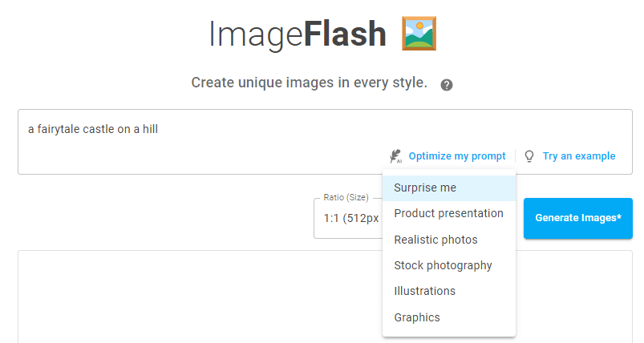Click the Try an example link
The width and height of the screenshot is (644, 343).
click(x=579, y=156)
